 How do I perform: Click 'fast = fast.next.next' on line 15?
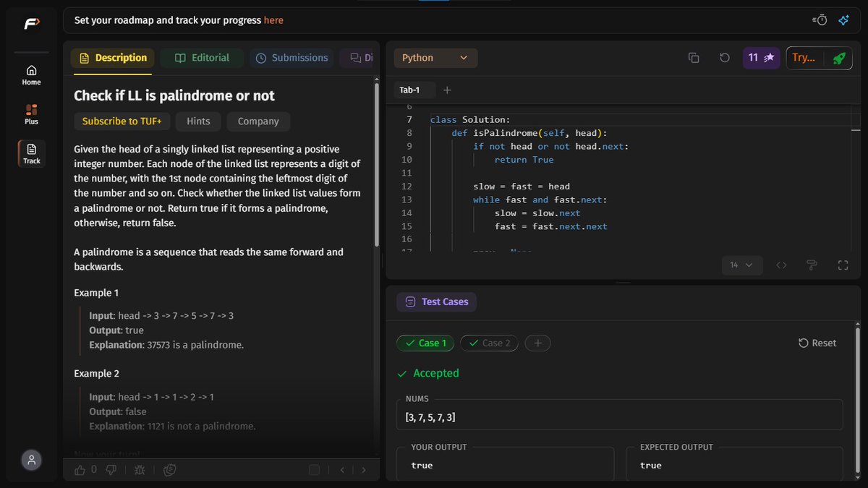pyautogui.click(x=551, y=226)
